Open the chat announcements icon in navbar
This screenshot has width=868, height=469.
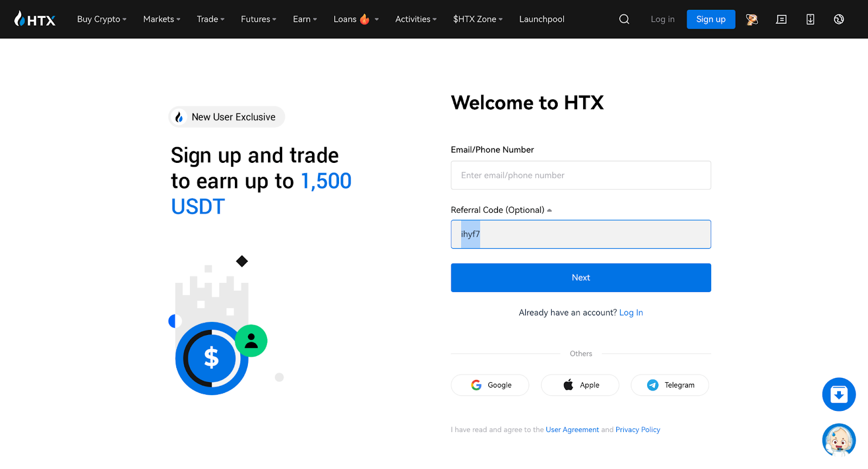point(781,19)
